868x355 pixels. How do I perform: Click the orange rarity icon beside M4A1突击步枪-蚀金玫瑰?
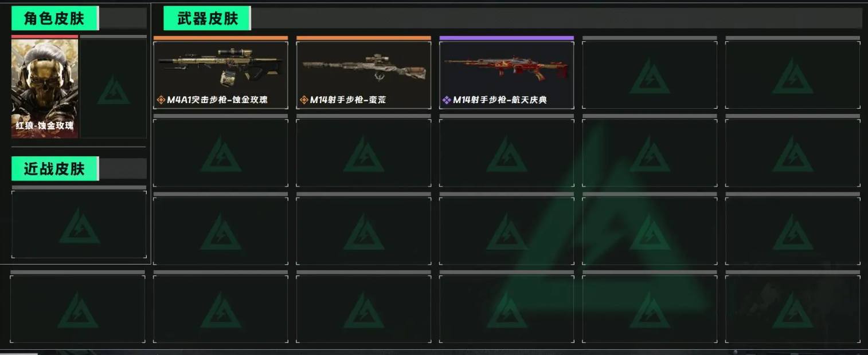(x=161, y=100)
